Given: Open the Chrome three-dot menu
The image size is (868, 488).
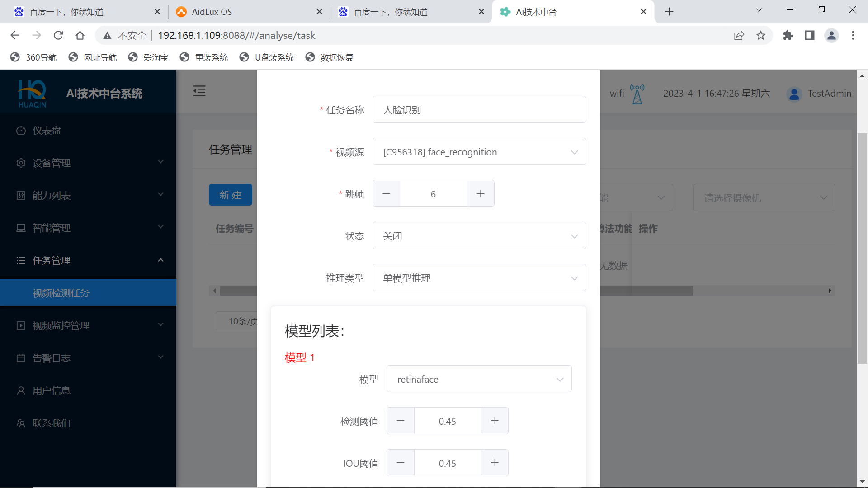Looking at the screenshot, I should pos(853,35).
